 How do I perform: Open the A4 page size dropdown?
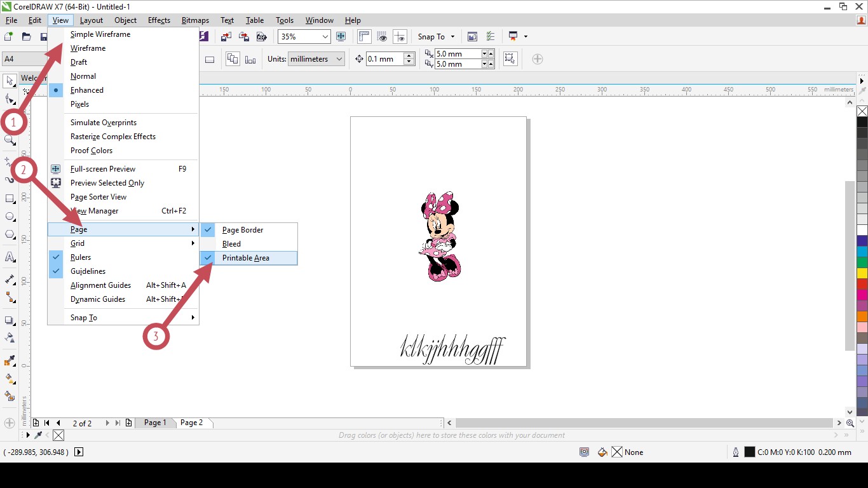25,59
